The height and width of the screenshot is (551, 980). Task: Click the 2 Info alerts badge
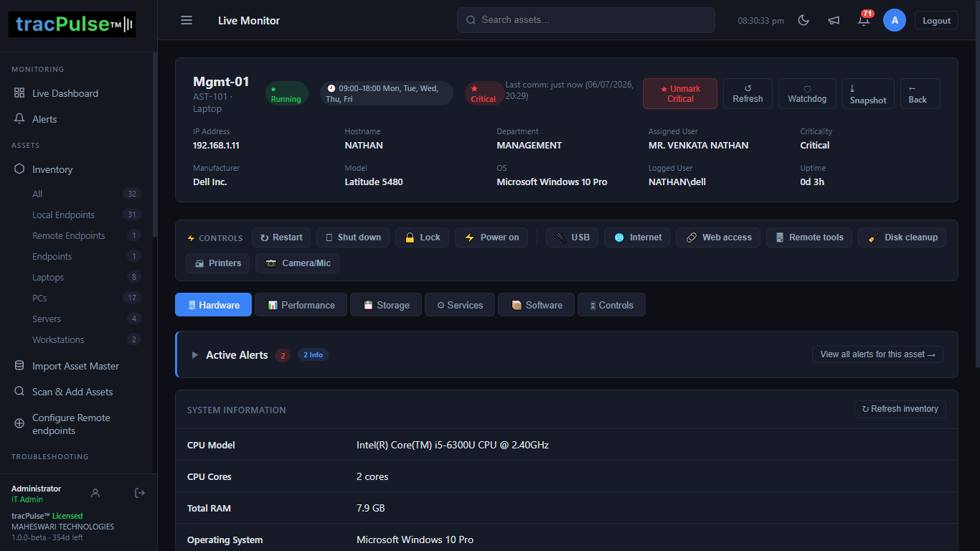pos(313,354)
